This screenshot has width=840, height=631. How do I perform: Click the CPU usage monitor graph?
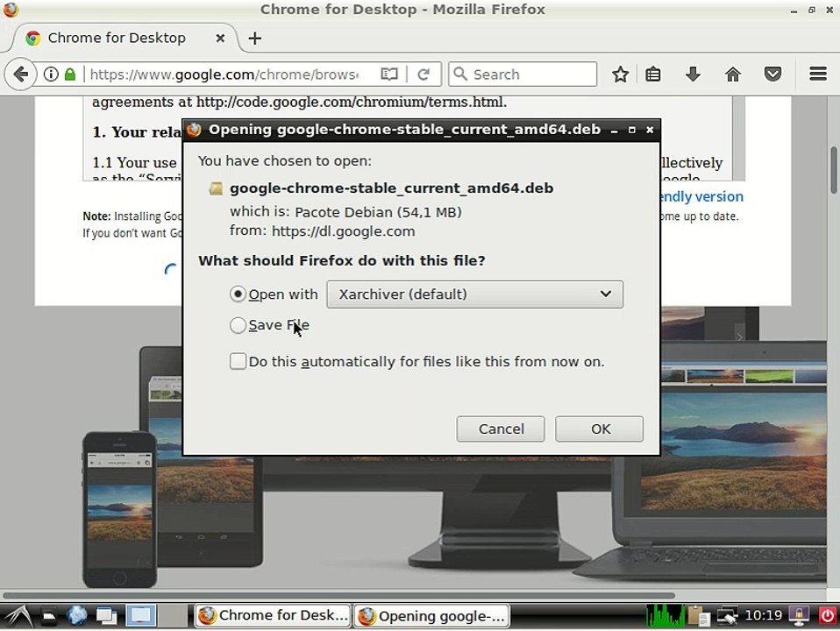point(665,615)
